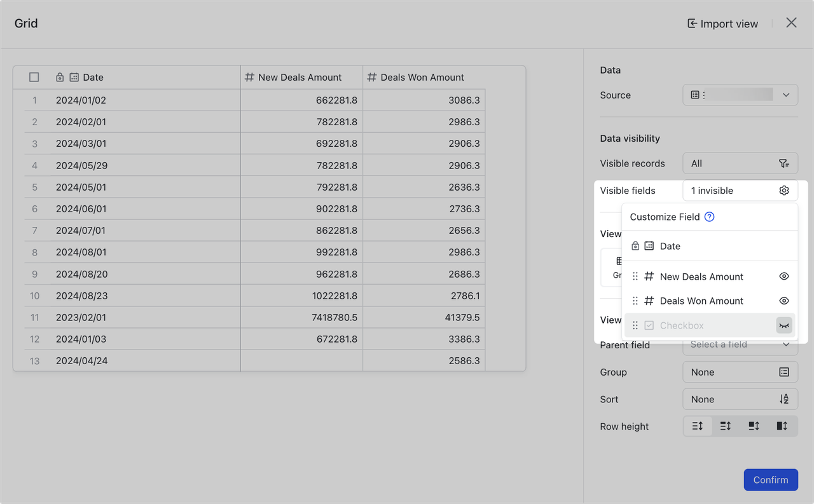
Task: Close the Grid dialog
Action: click(791, 23)
